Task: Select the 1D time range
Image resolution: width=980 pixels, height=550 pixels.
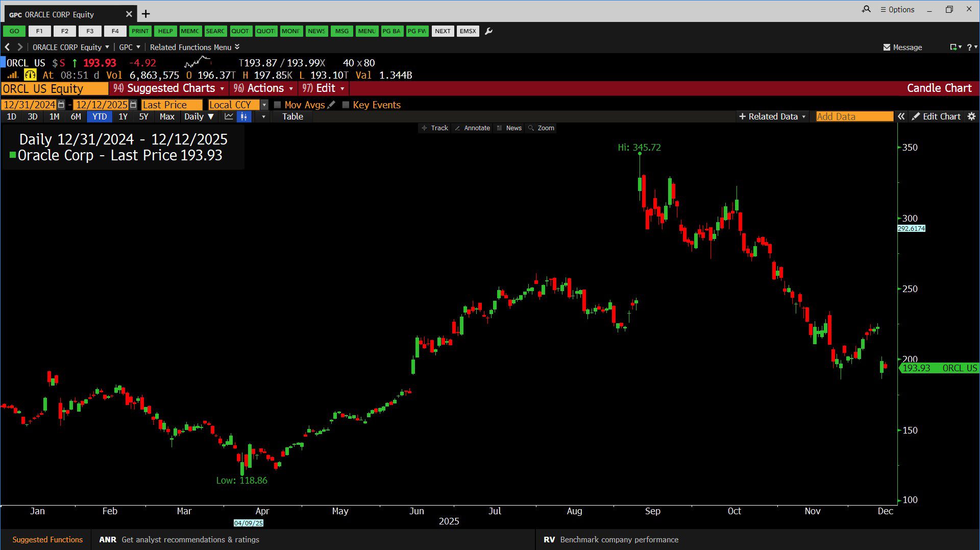Action: (11, 116)
